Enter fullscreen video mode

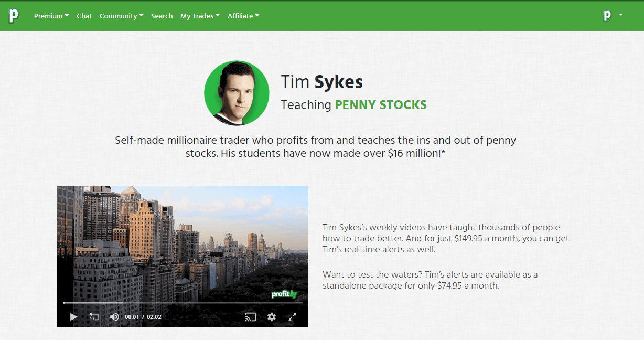(293, 317)
